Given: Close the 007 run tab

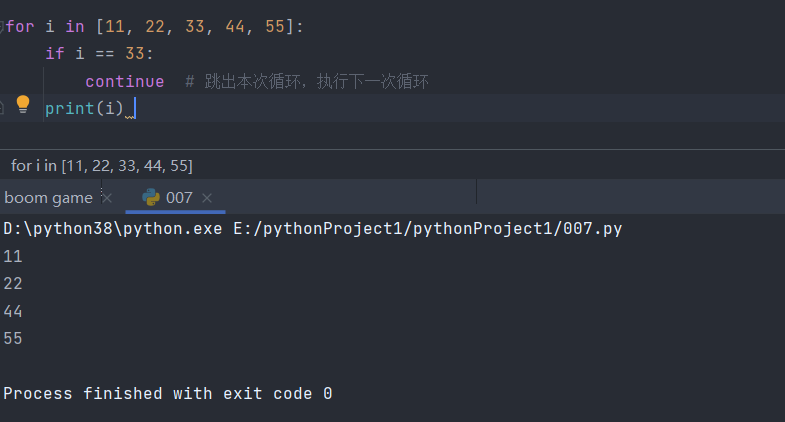Looking at the screenshot, I should tap(208, 198).
